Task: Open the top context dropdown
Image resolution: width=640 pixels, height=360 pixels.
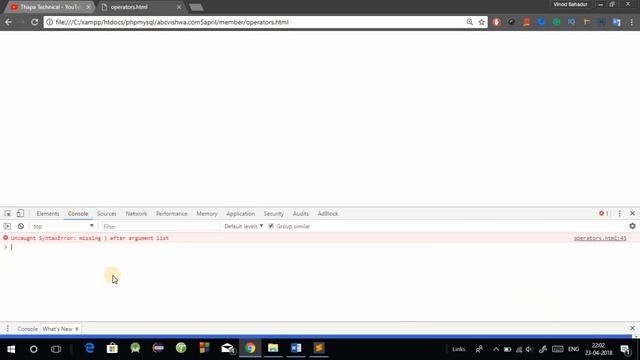Action: pyautogui.click(x=63, y=226)
